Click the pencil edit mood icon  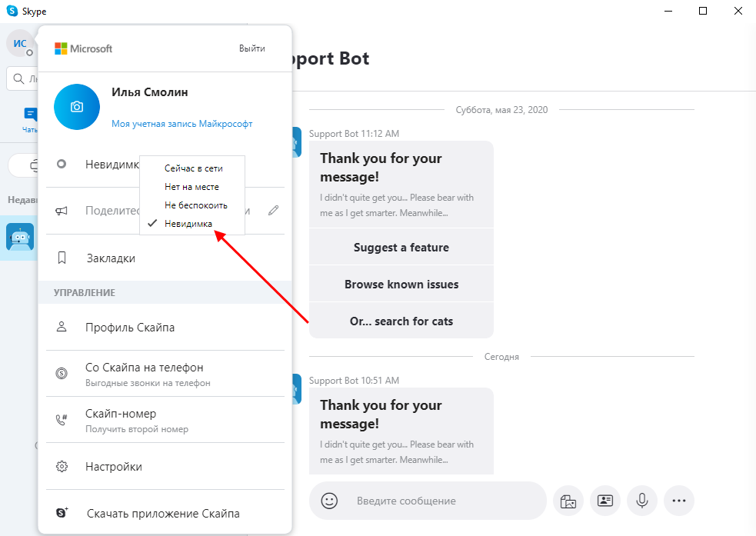[273, 210]
